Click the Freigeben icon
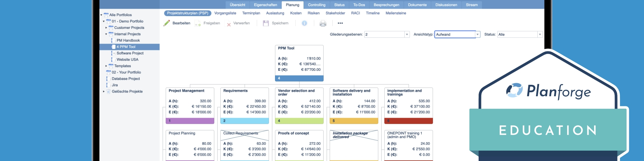Viewport: 644px width, 161px height. click(198, 23)
